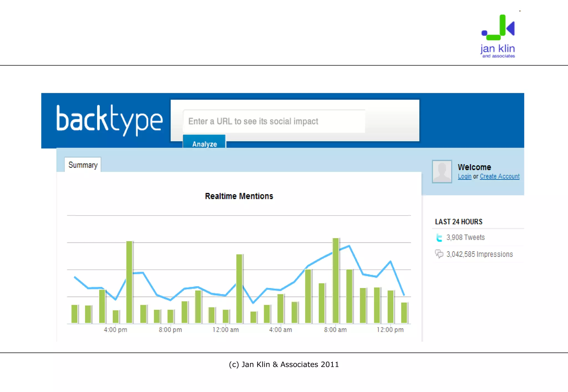Click the tall bar after 12:00 am

pos(239,289)
